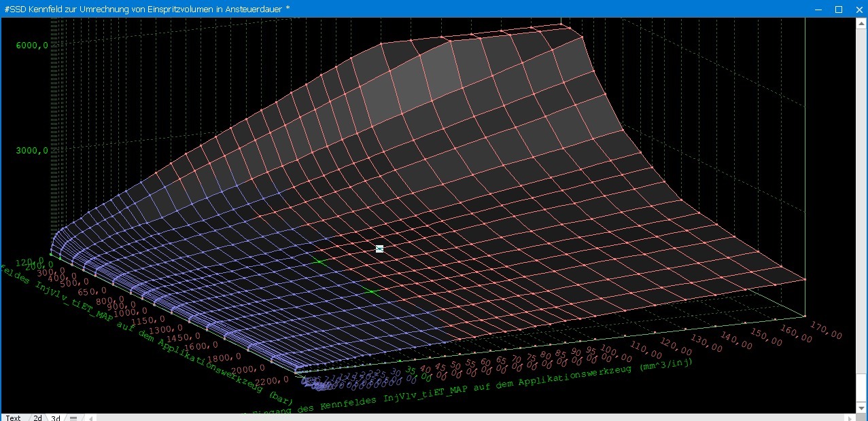
Task: Click the window title bar text
Action: (147, 9)
